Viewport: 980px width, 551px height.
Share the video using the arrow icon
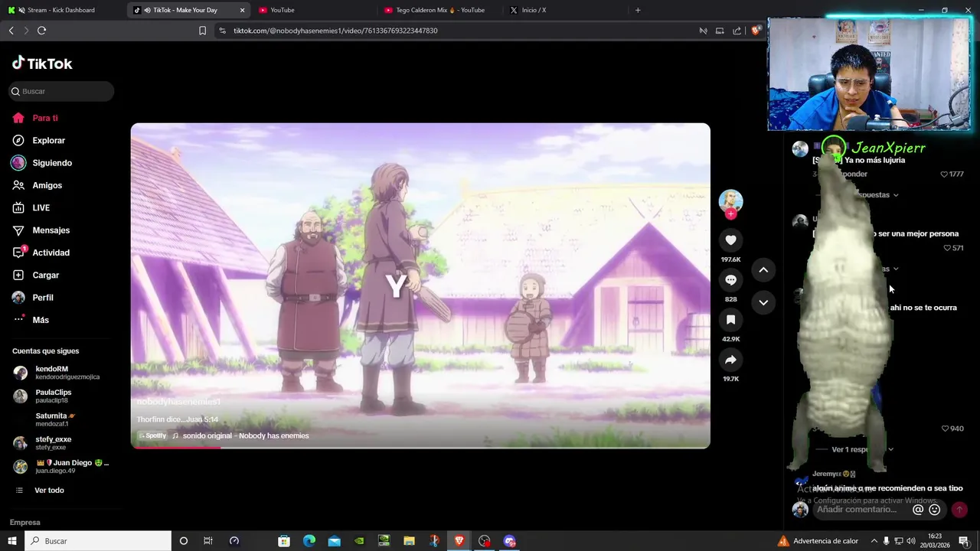730,360
